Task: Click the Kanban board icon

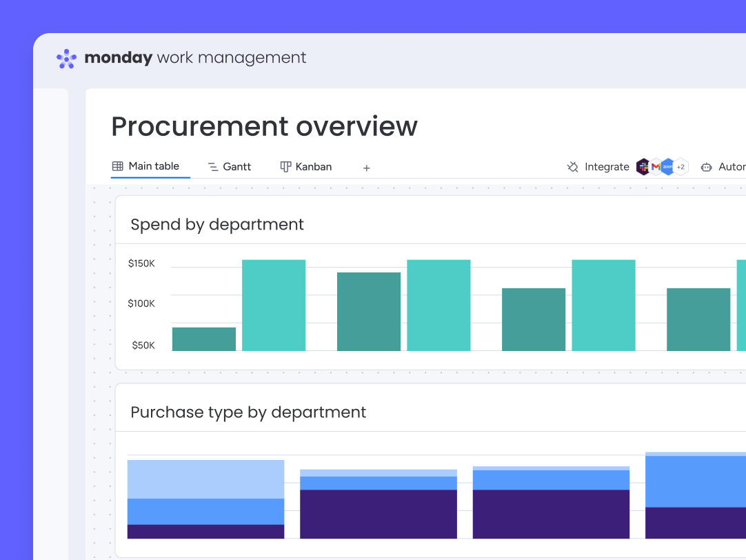Action: 285,166
